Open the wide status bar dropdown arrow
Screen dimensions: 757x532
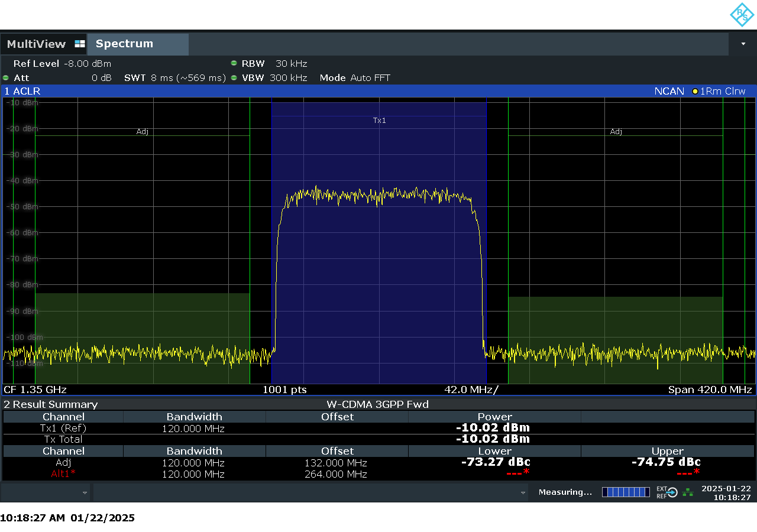click(523, 492)
